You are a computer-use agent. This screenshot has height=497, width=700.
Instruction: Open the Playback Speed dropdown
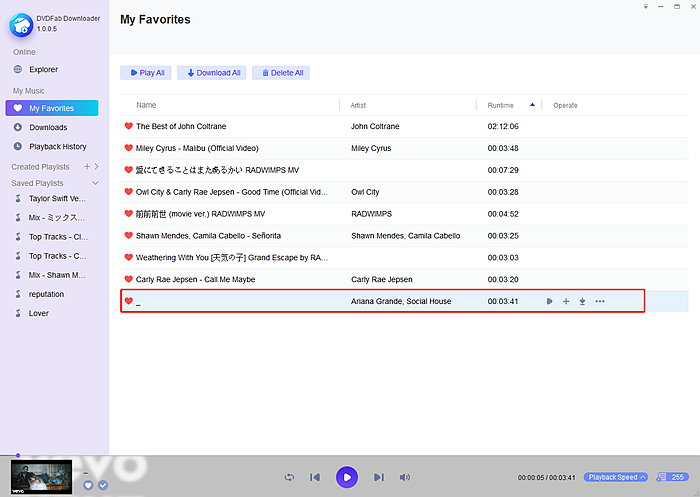pyautogui.click(x=616, y=477)
